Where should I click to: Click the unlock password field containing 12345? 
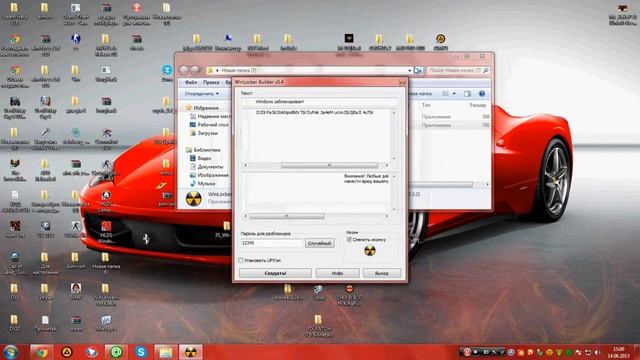pyautogui.click(x=271, y=243)
